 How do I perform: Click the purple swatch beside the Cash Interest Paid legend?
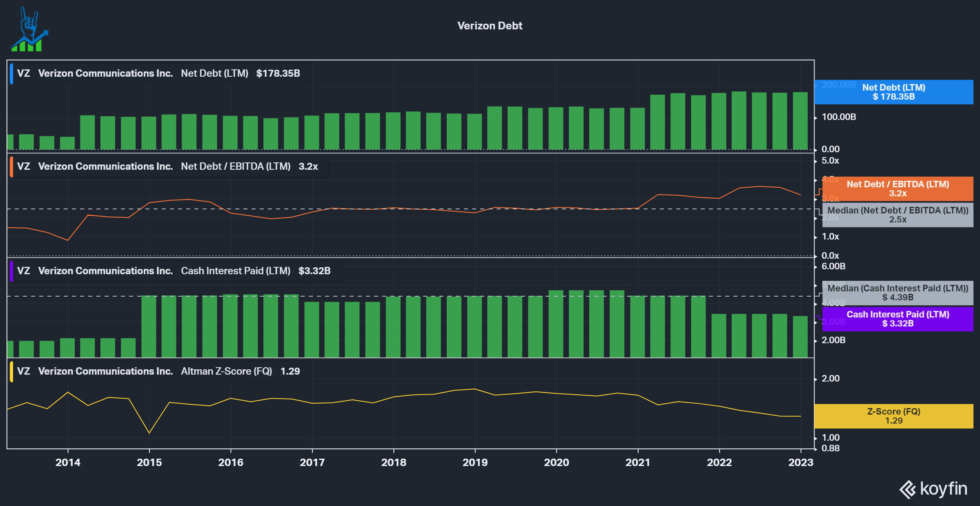(11, 271)
